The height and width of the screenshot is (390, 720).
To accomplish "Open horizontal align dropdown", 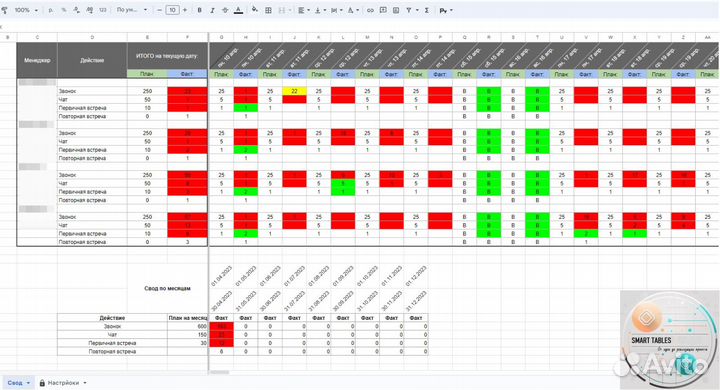I will pos(303,10).
